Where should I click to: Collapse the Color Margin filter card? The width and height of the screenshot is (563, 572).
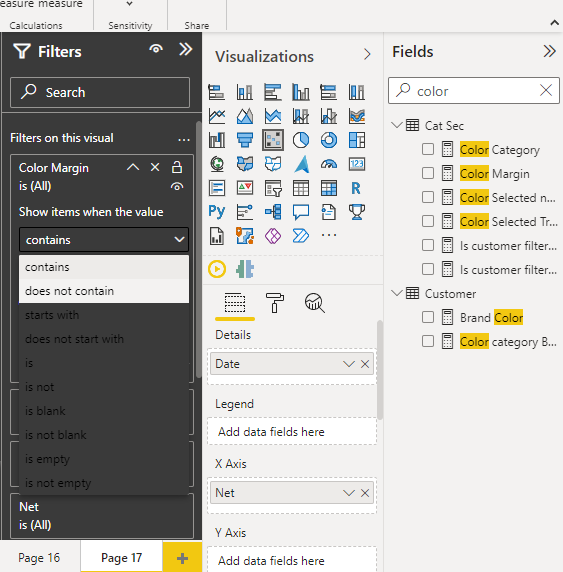133,167
